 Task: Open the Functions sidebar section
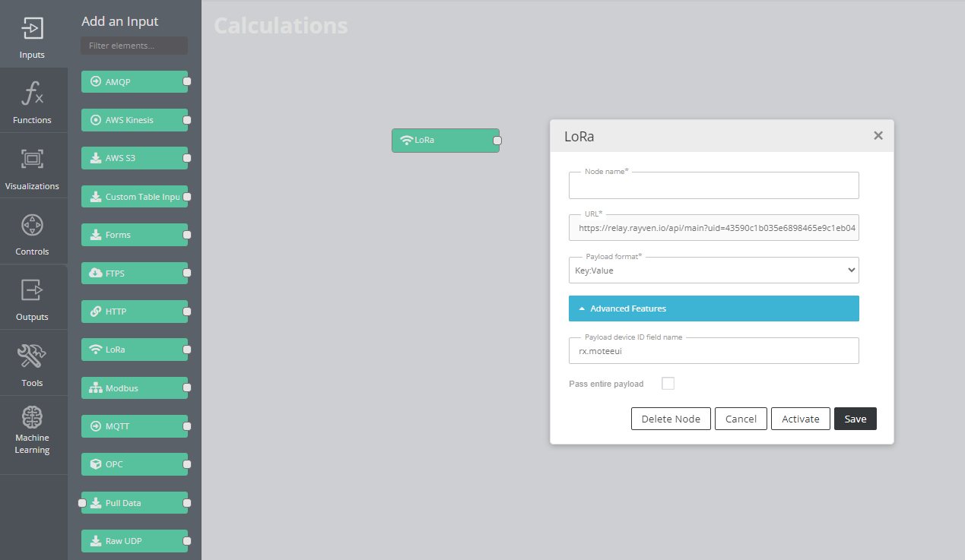point(33,100)
